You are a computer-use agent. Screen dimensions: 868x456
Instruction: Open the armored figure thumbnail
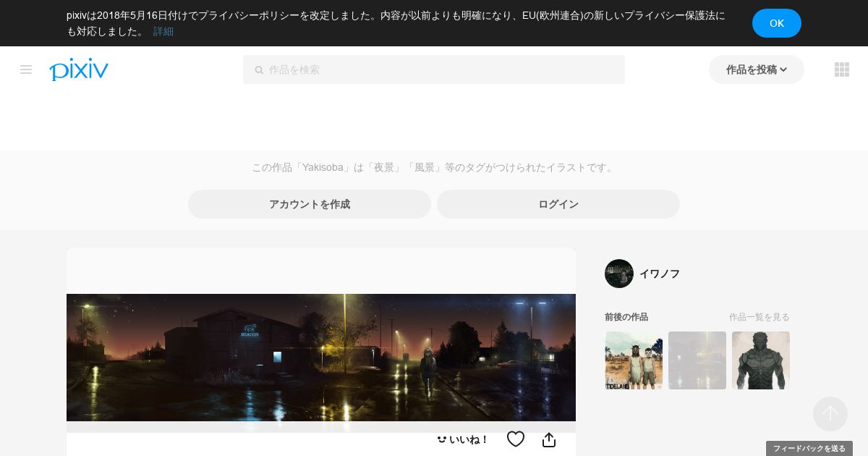761,360
